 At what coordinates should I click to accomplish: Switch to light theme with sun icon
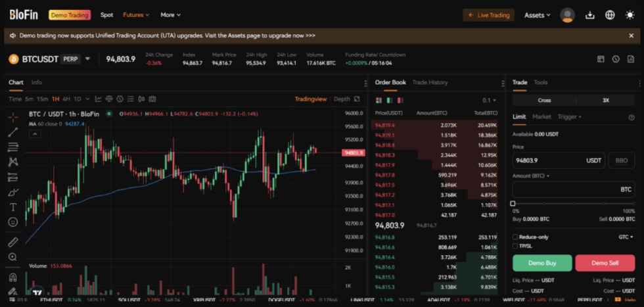click(630, 15)
